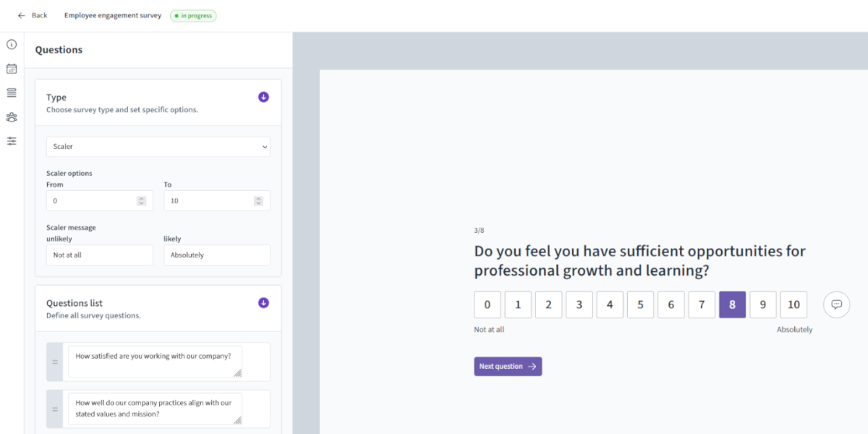Open the calendar schedule sidebar icon
868x434 pixels.
(x=12, y=69)
